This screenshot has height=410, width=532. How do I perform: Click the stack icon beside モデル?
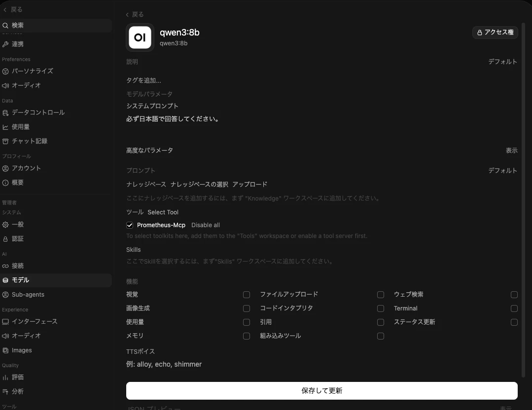click(5, 280)
